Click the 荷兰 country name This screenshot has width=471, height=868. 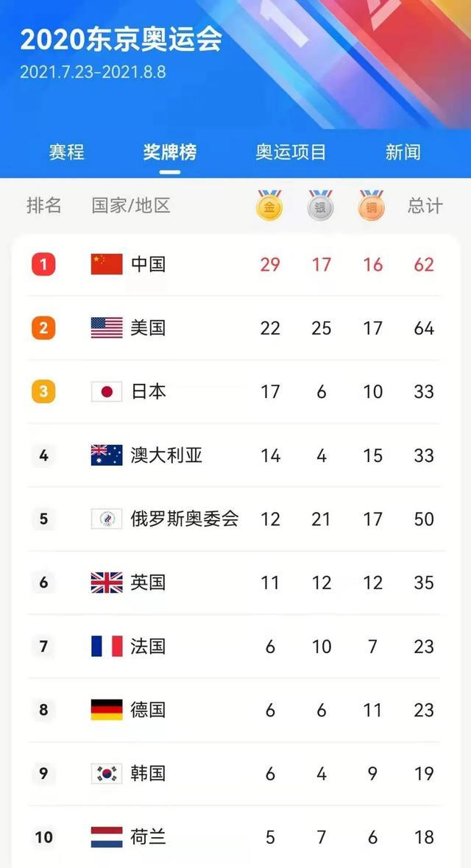[148, 837]
